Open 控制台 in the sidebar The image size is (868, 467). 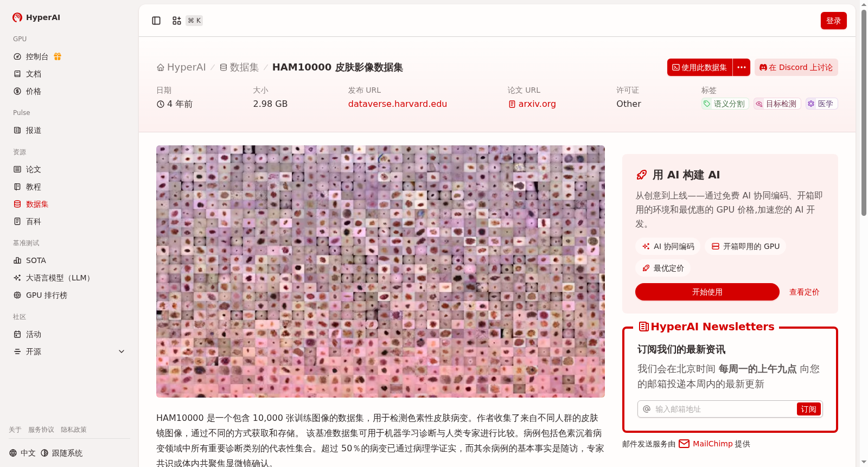[x=37, y=56]
